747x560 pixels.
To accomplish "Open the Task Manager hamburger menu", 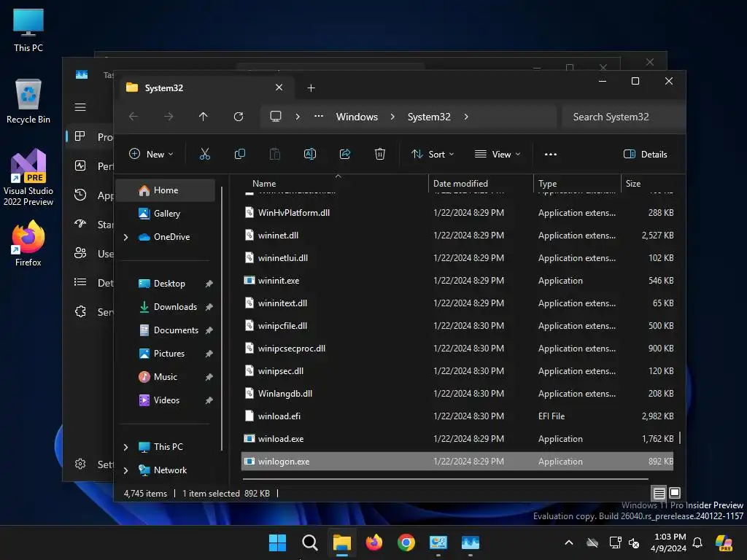I will point(80,107).
